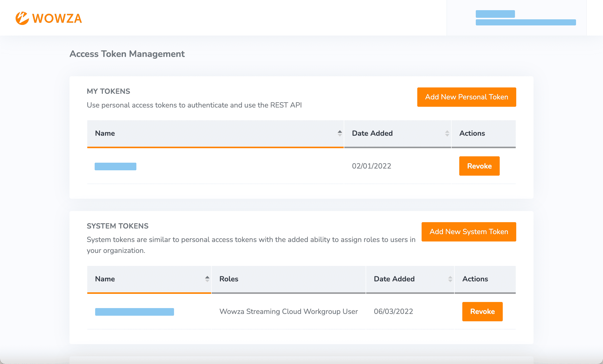Click the Actions header in My Tokens table

[x=472, y=133]
